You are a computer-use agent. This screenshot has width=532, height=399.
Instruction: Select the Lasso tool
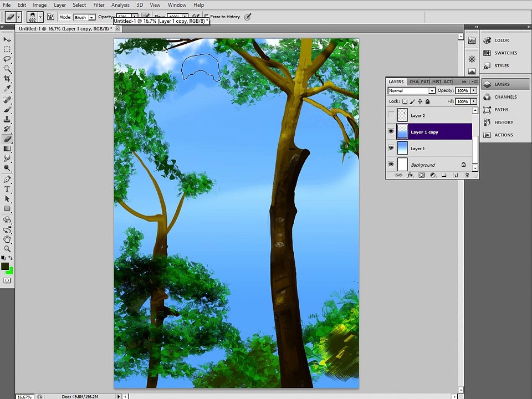7,59
